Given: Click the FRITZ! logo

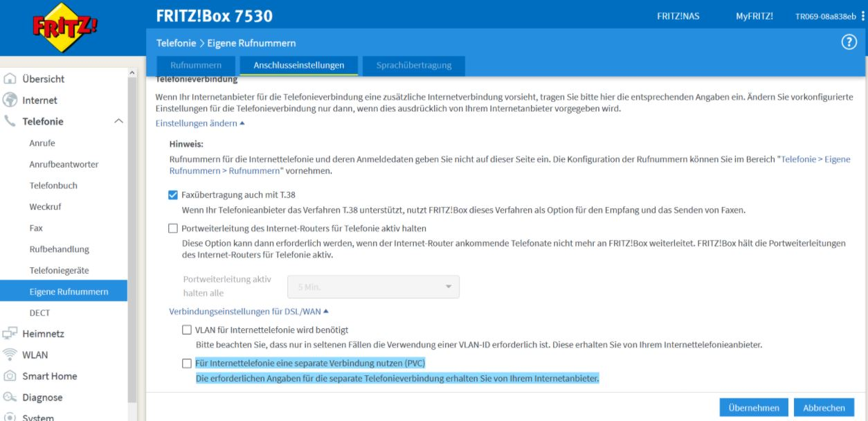Looking at the screenshot, I should pos(64,28).
